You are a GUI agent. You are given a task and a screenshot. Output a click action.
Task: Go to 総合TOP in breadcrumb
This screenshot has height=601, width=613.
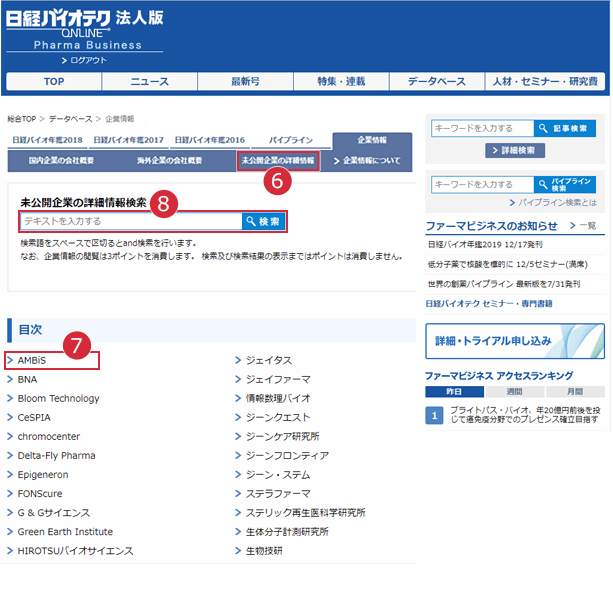[22, 119]
